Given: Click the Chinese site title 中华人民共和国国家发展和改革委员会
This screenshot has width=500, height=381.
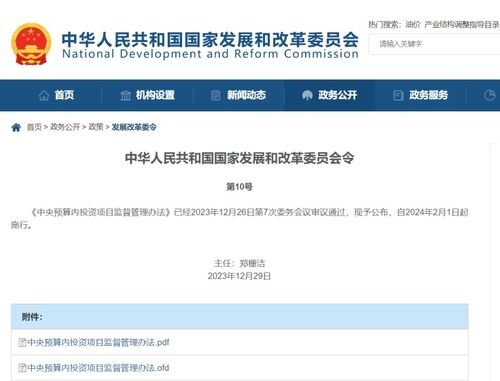Looking at the screenshot, I should 210,40.
